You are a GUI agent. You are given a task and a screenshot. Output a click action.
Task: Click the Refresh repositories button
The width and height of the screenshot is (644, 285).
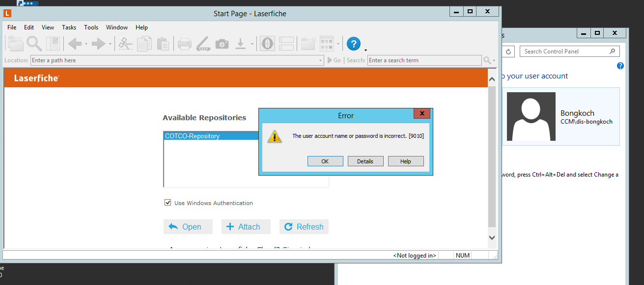pyautogui.click(x=304, y=227)
